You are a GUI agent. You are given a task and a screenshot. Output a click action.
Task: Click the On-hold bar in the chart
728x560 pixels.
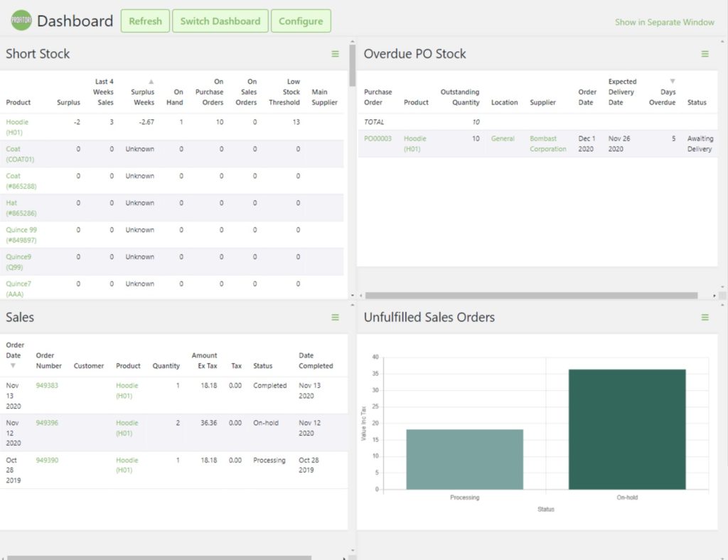(x=627, y=429)
